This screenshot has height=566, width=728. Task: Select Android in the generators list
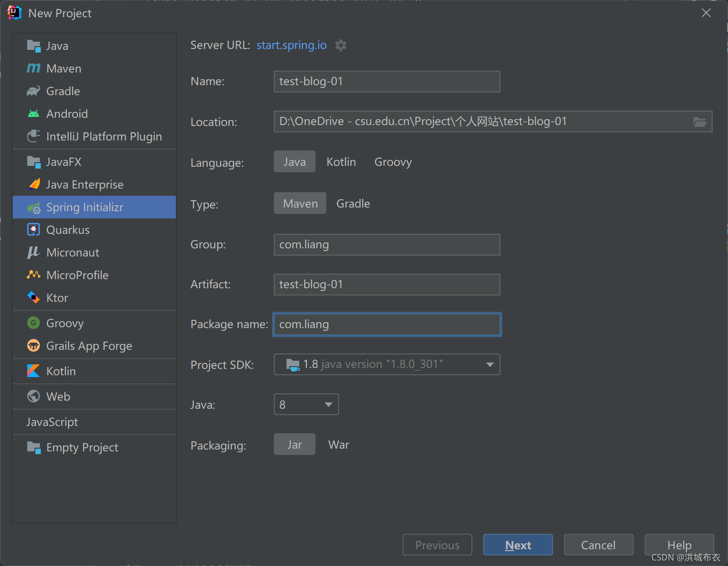click(x=94, y=114)
